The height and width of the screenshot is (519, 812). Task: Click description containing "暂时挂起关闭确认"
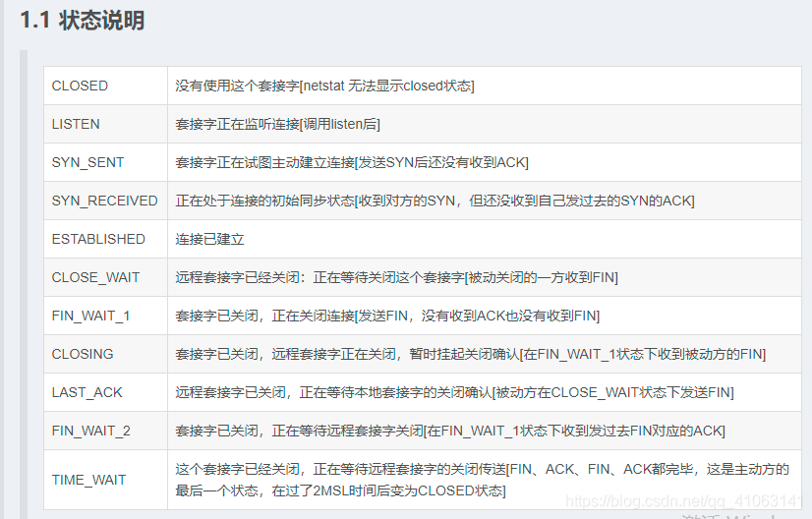pos(470,354)
